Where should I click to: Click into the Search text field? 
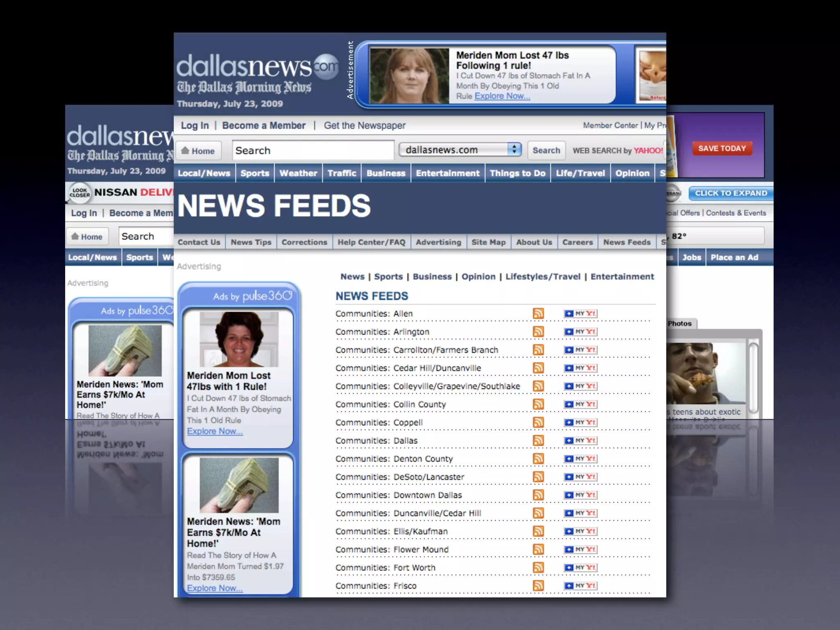click(313, 151)
